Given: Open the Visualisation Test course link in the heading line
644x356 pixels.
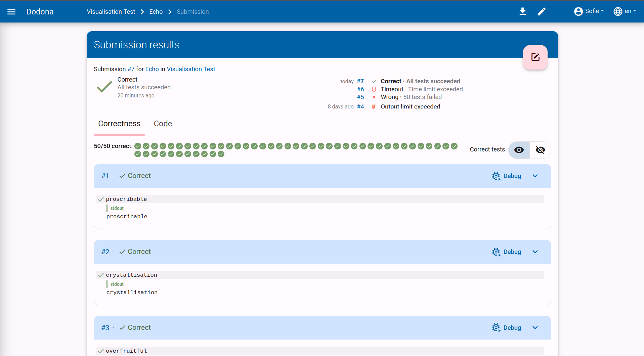Looking at the screenshot, I should [191, 69].
